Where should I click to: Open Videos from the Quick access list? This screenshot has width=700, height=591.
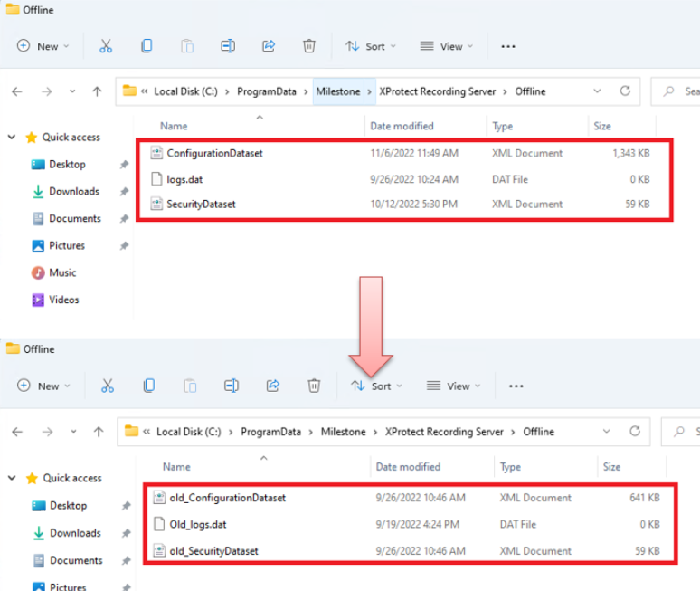click(x=63, y=300)
